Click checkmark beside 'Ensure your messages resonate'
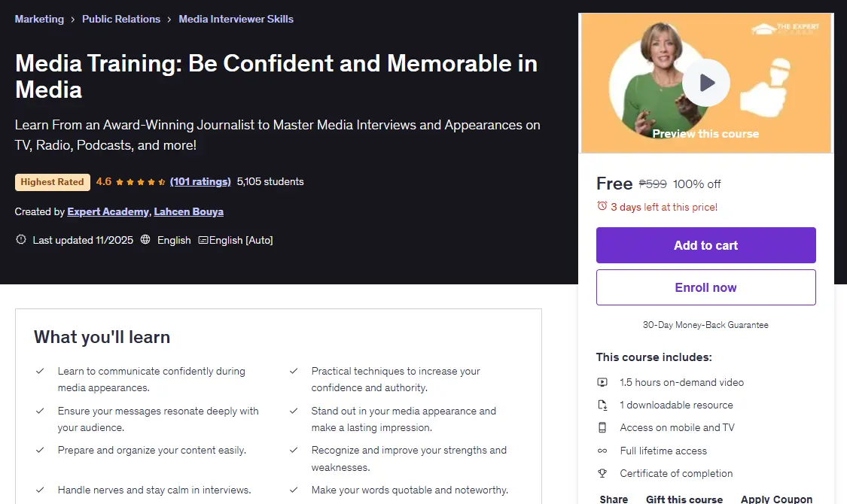Image resolution: width=847 pixels, height=504 pixels. [40, 411]
